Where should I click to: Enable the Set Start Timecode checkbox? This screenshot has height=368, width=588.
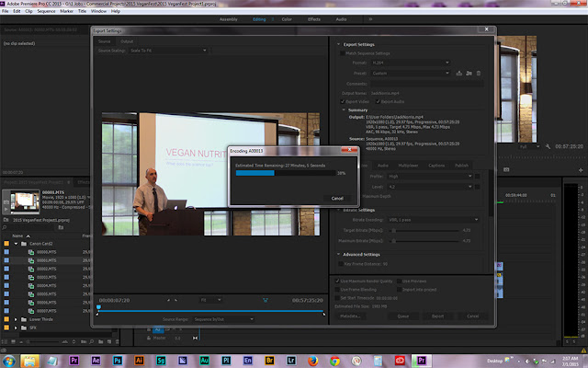point(337,298)
